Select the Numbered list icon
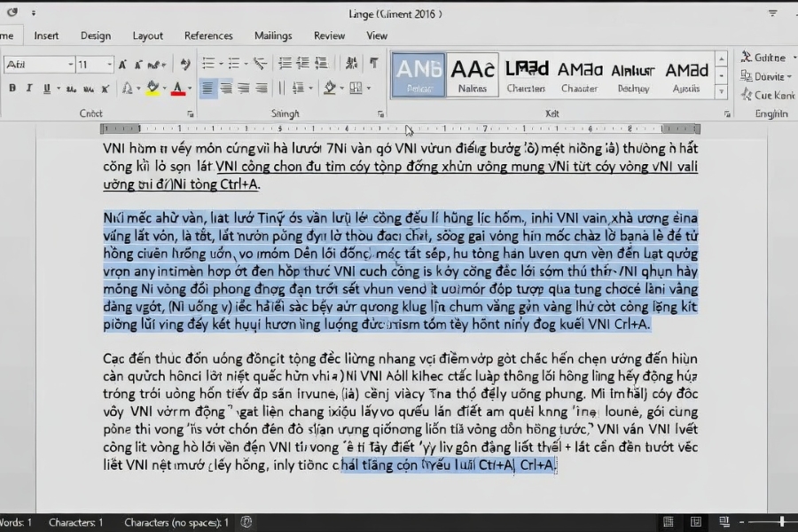The width and height of the screenshot is (798, 532). pos(235,62)
